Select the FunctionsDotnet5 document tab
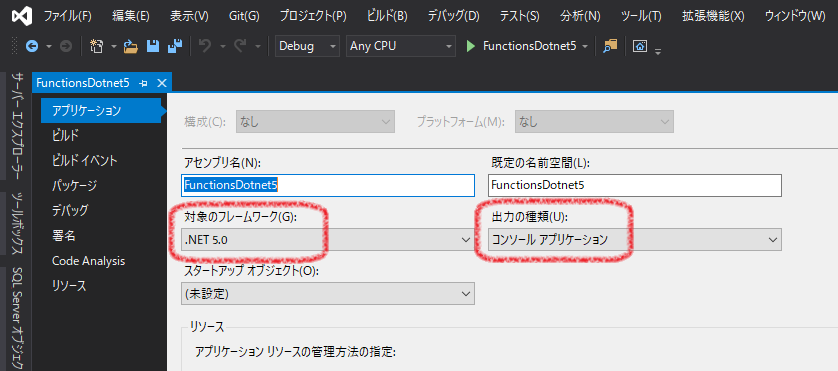 [x=83, y=83]
